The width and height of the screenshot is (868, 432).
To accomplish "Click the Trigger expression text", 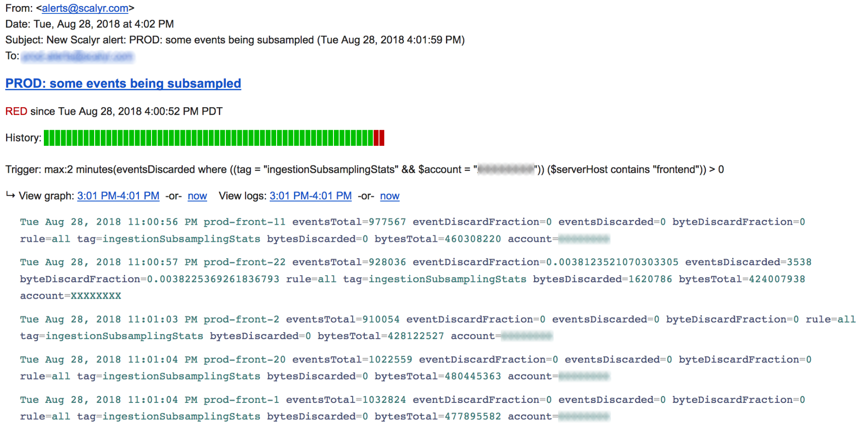I will tap(365, 169).
